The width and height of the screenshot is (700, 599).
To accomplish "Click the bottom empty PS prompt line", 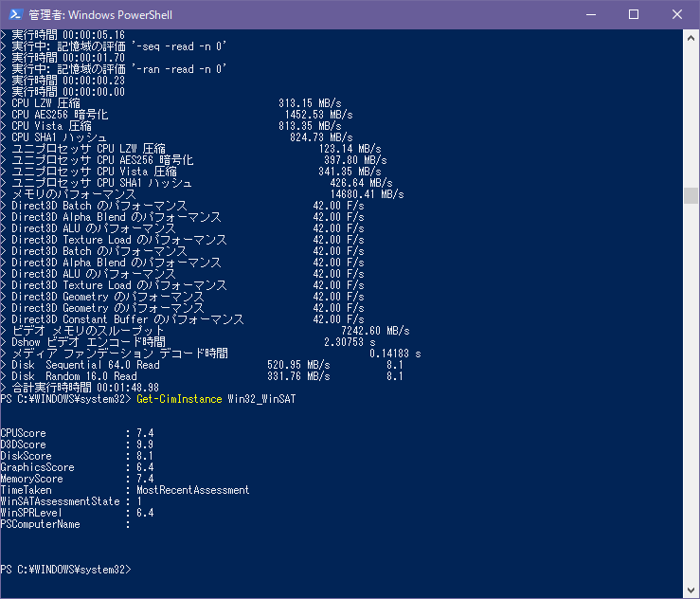I will pos(66,570).
